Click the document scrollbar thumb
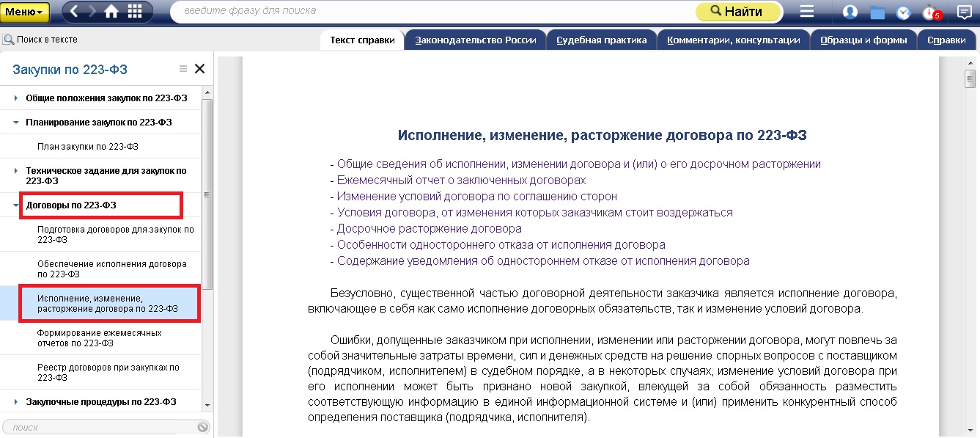This screenshot has height=438, width=980. point(970,79)
